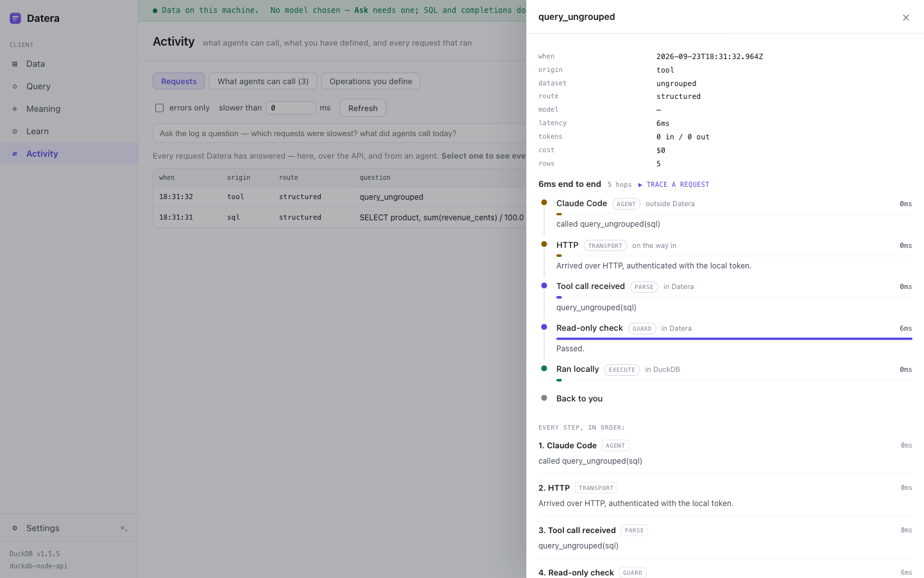Click the Ask the log question box
924x578 pixels.
[x=339, y=134]
